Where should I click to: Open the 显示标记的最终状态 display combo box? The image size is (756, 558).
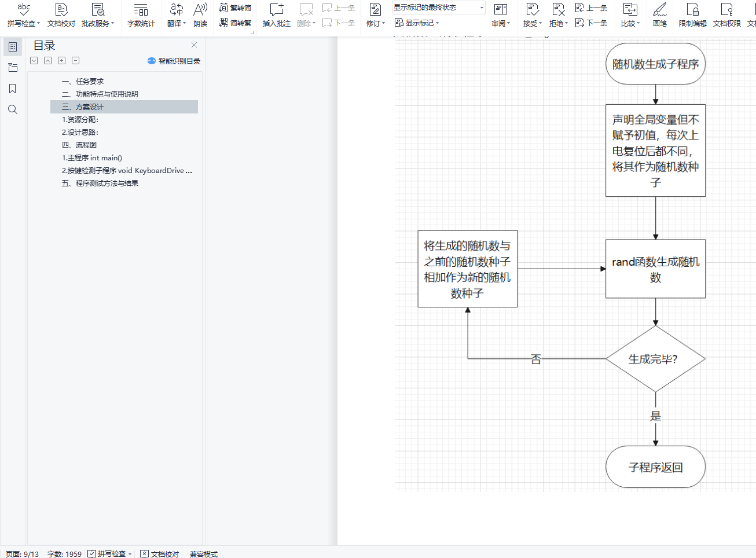pos(439,8)
